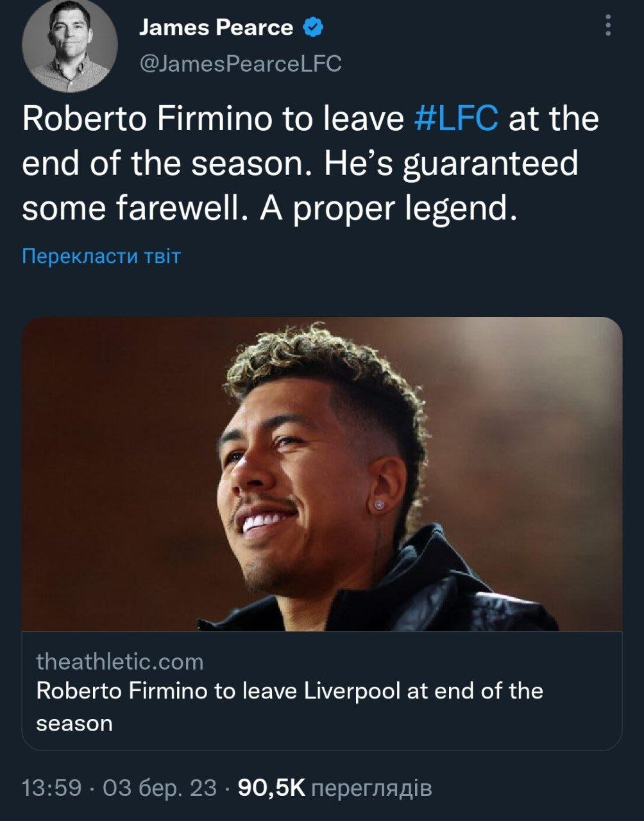Open the Firmino article photo
The image size is (644, 821).
point(322,474)
